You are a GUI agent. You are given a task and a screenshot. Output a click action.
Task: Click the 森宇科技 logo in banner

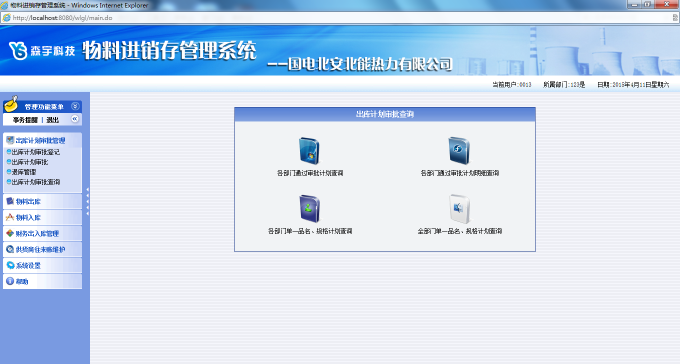click(x=42, y=51)
